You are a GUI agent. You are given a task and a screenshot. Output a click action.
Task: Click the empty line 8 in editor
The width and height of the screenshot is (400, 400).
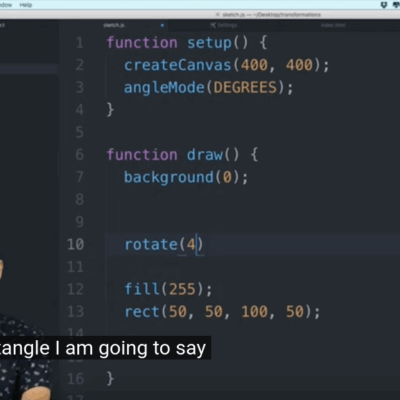(233, 199)
